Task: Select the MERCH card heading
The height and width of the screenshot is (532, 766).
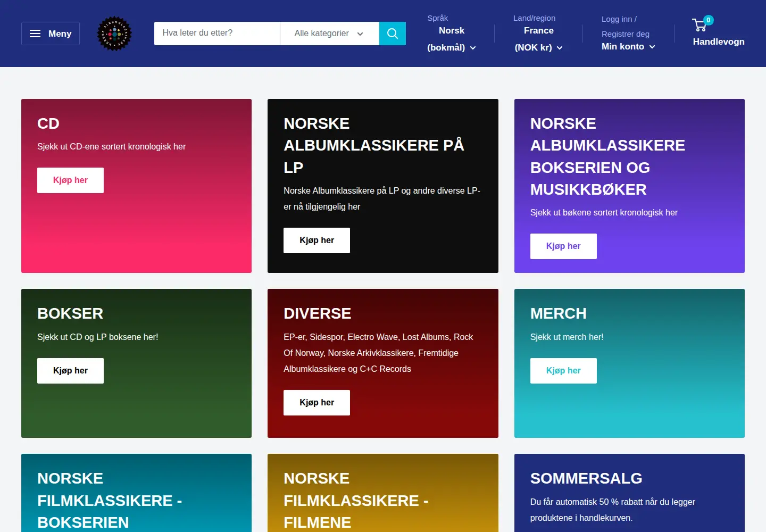Action: coord(559,314)
